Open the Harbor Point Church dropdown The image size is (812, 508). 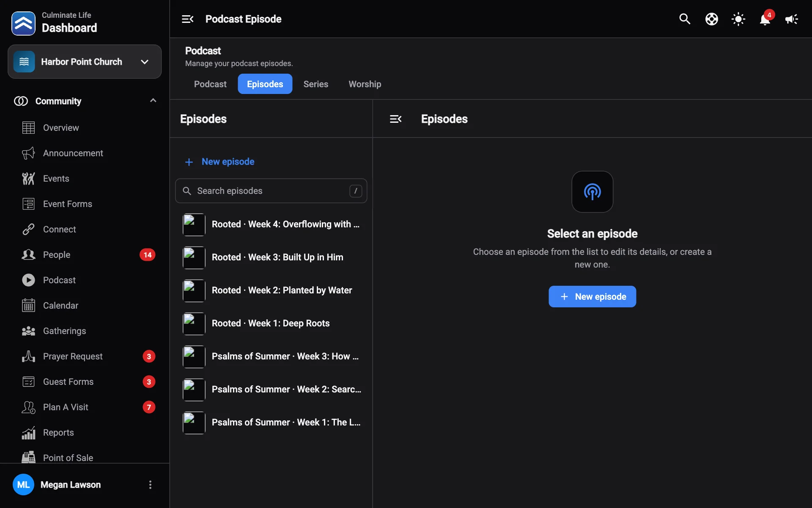tap(85, 62)
